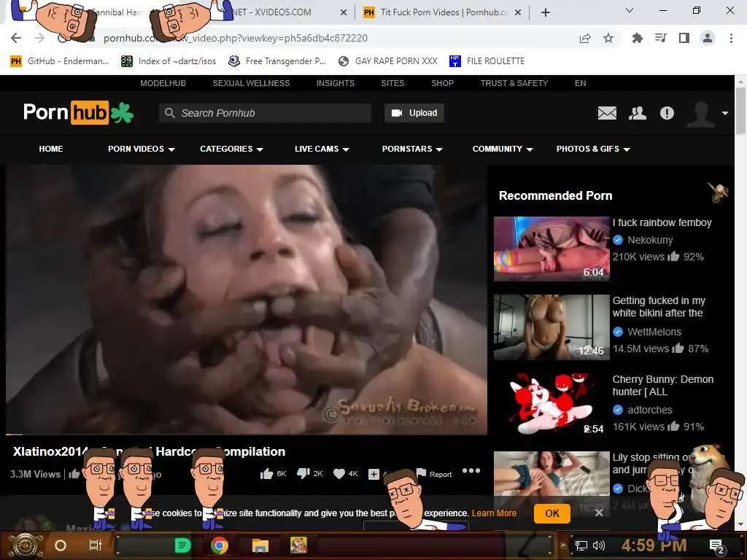
Task: Expand the COMMUNITY navigation dropdown
Action: coord(503,149)
